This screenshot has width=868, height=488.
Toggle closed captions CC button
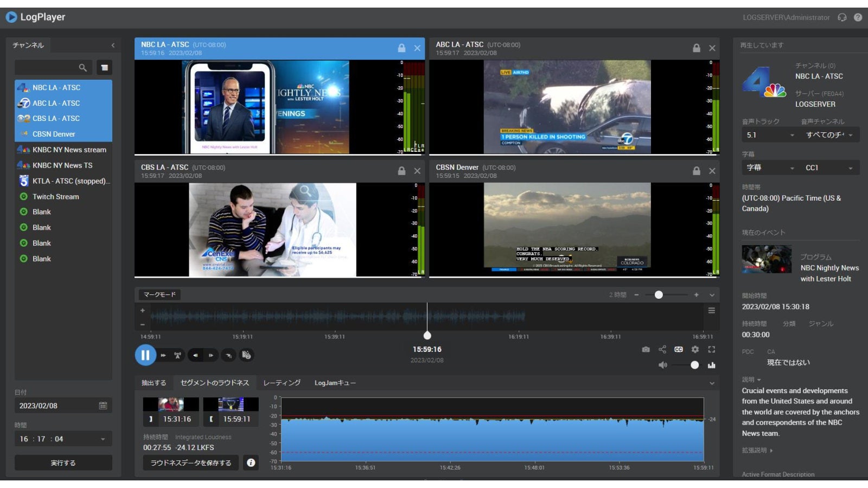pos(679,350)
